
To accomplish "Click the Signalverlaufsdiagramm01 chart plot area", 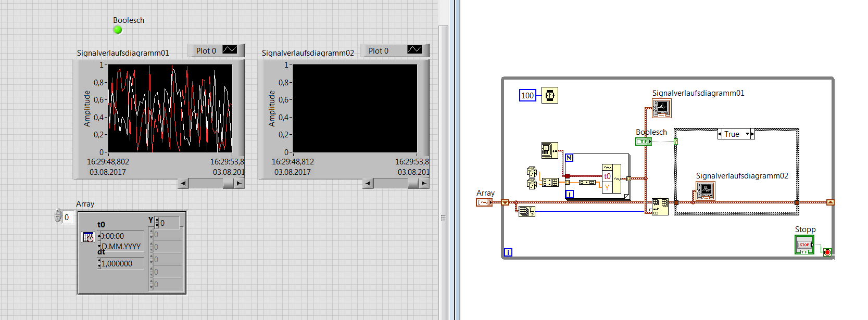I will pyautogui.click(x=170, y=108).
